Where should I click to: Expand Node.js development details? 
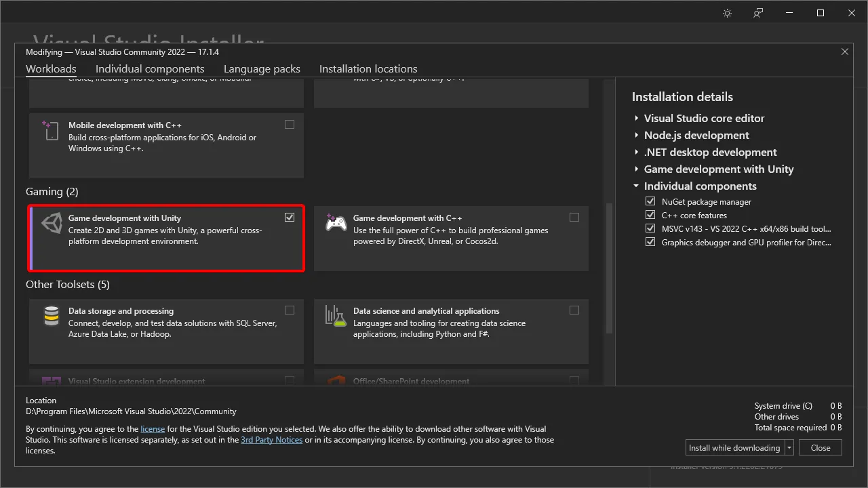pos(636,135)
